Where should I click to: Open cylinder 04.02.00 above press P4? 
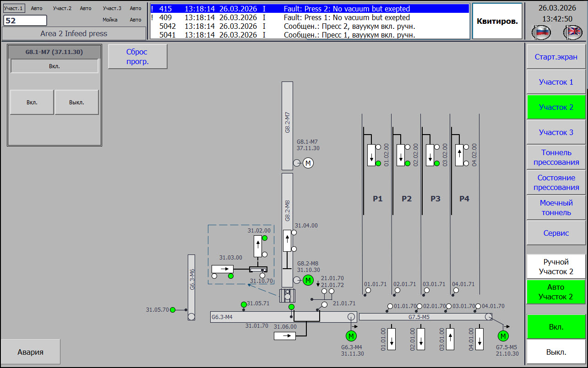click(459, 155)
